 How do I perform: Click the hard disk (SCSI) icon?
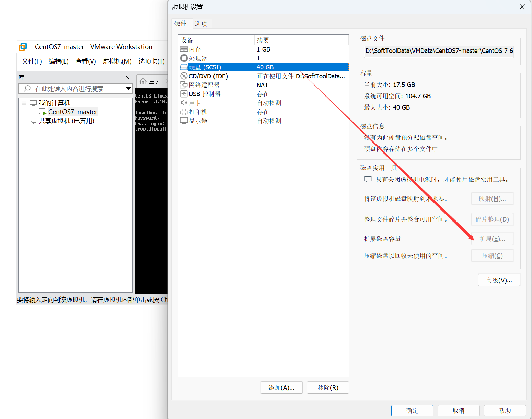point(184,67)
